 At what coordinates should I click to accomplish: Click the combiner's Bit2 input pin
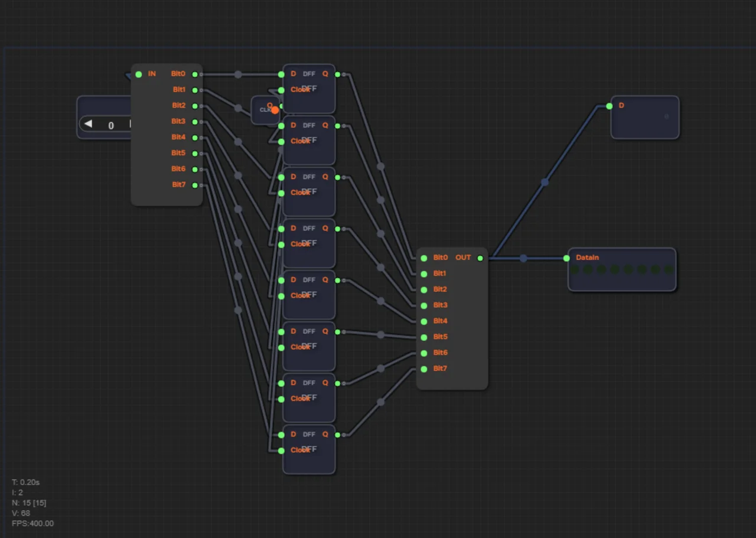(x=424, y=290)
